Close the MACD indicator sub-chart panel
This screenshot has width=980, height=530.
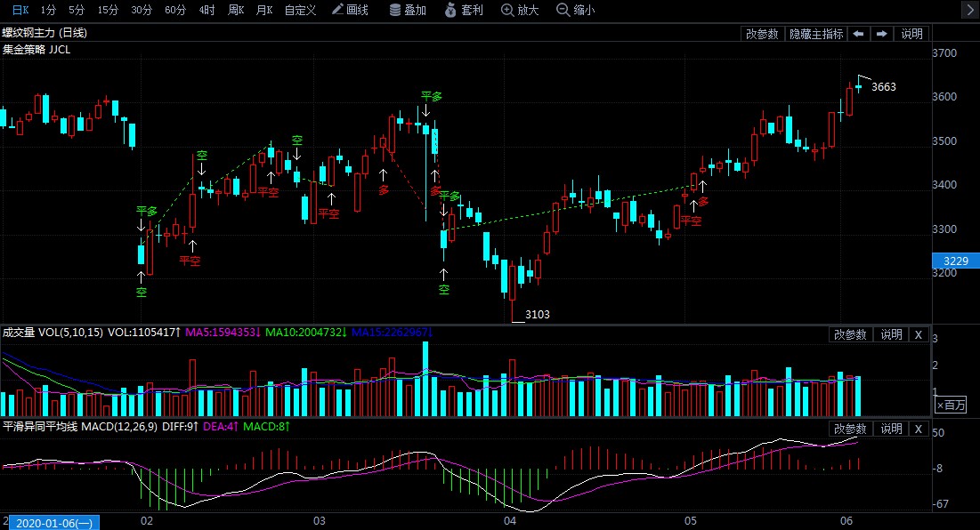point(918,429)
